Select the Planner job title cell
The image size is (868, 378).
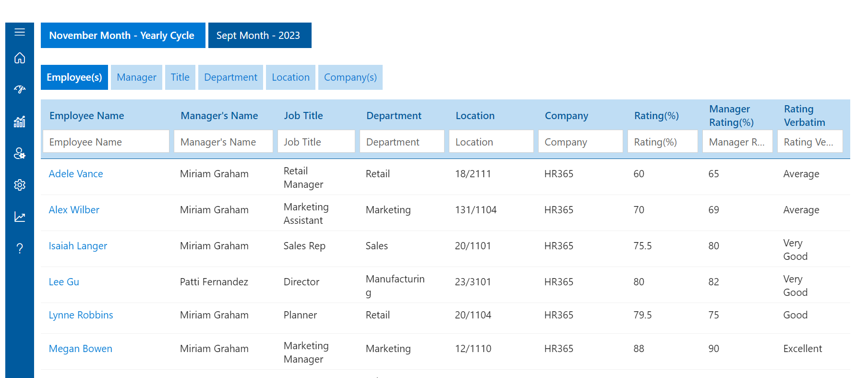(x=300, y=315)
